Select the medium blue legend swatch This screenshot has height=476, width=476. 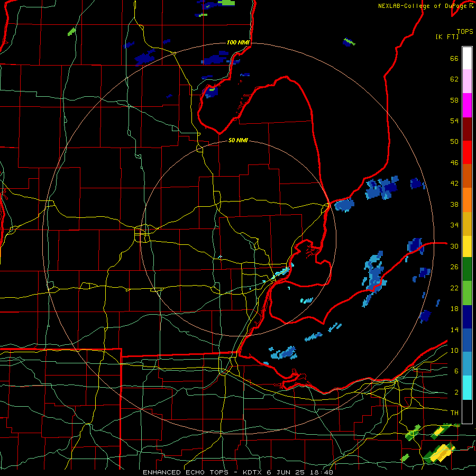[467, 340]
